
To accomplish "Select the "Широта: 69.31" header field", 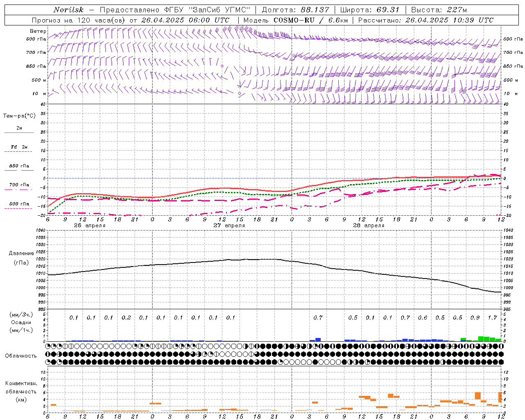I will click(369, 10).
